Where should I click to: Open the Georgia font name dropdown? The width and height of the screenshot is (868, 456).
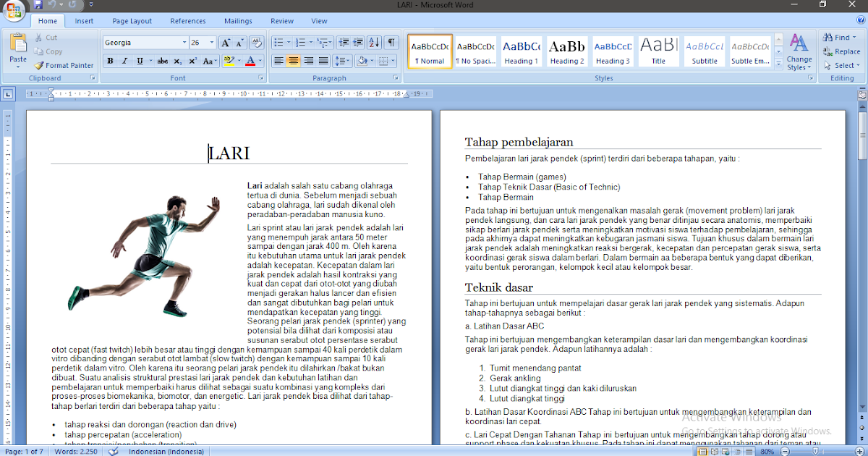184,43
